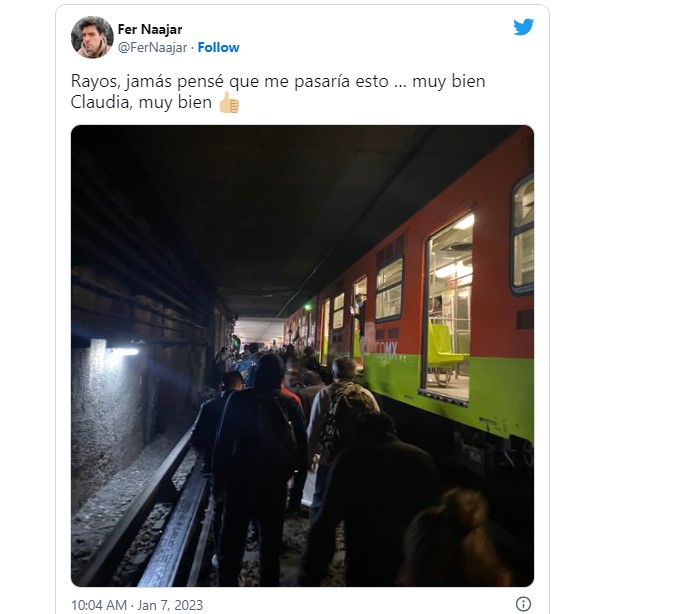Viewport: 674px width, 614px height.
Task: Click the yellow-green seat inside the train
Action: [444, 345]
